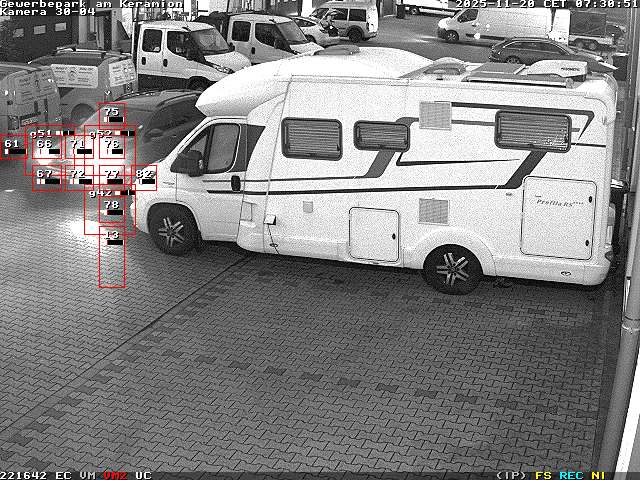Click the NI status indicator
Viewport: 640px width, 480px height.
(x=597, y=475)
